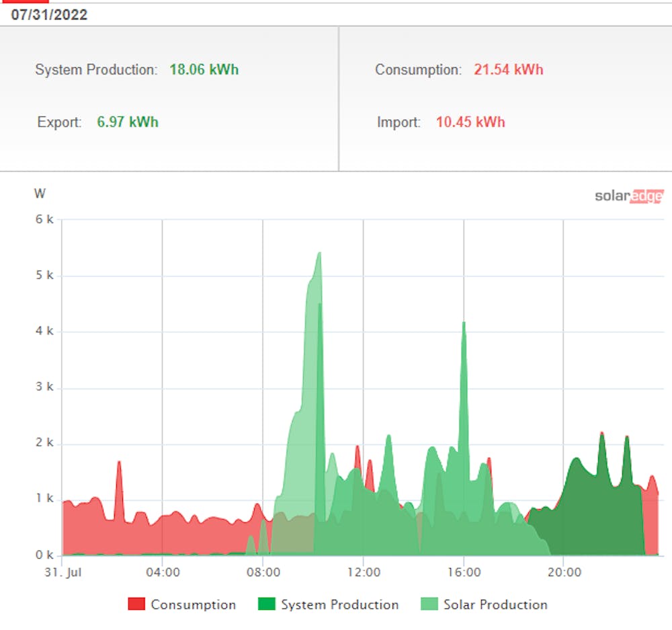Click the dark green System Production swatch
This screenshot has width=672, height=630.
point(266,604)
